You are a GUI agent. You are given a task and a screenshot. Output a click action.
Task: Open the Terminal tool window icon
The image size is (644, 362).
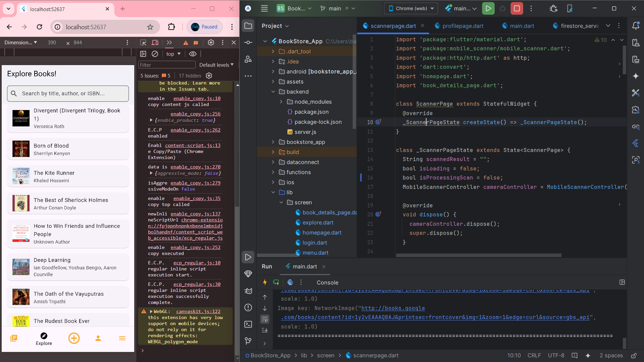point(248,324)
